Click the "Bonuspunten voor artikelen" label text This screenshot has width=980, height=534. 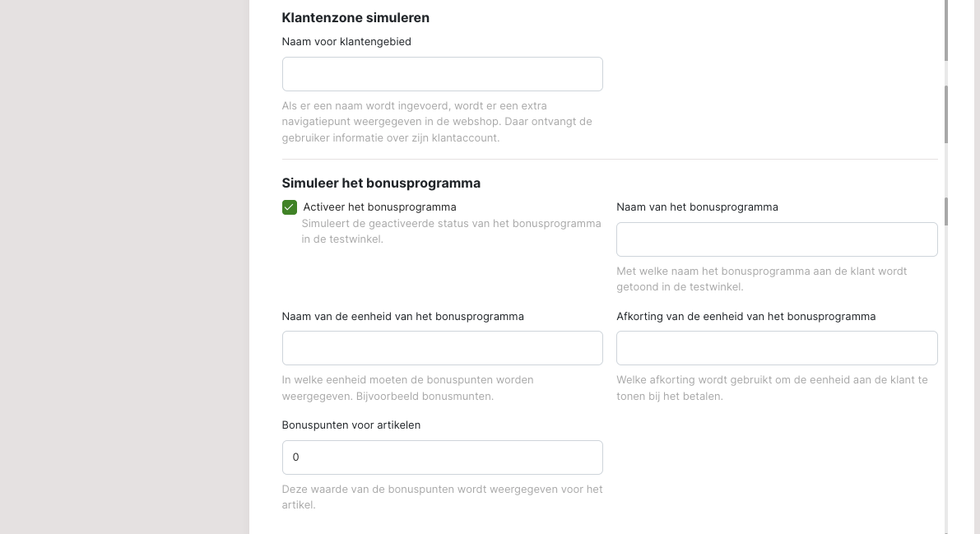pyautogui.click(x=351, y=425)
